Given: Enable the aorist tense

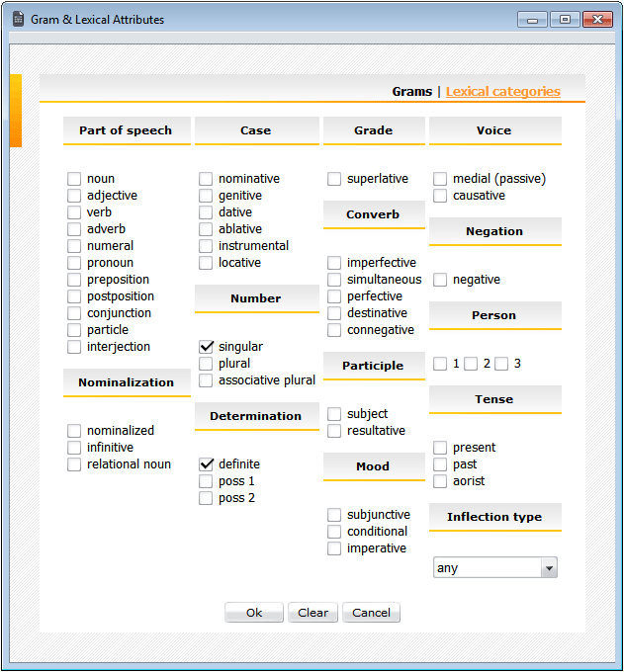Looking at the screenshot, I should 440,481.
